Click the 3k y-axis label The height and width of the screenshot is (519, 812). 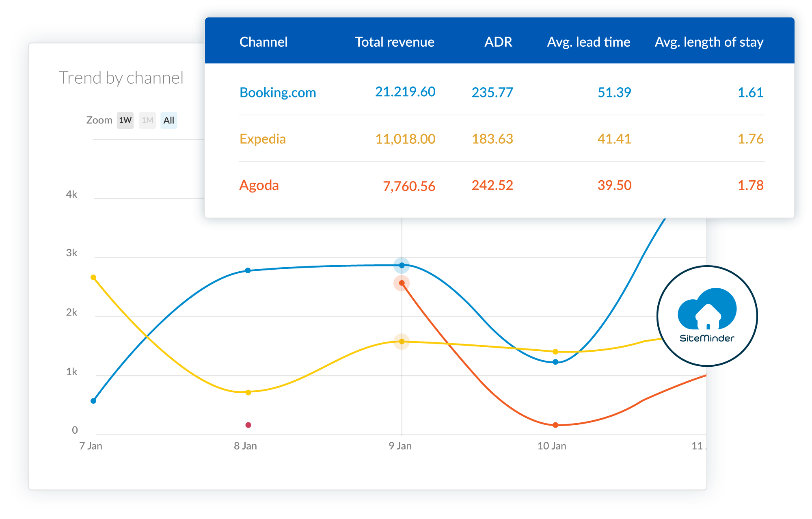click(71, 253)
